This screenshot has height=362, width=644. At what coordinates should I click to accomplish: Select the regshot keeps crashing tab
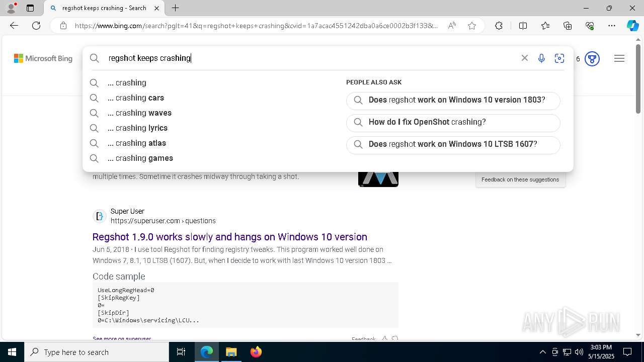(x=104, y=8)
